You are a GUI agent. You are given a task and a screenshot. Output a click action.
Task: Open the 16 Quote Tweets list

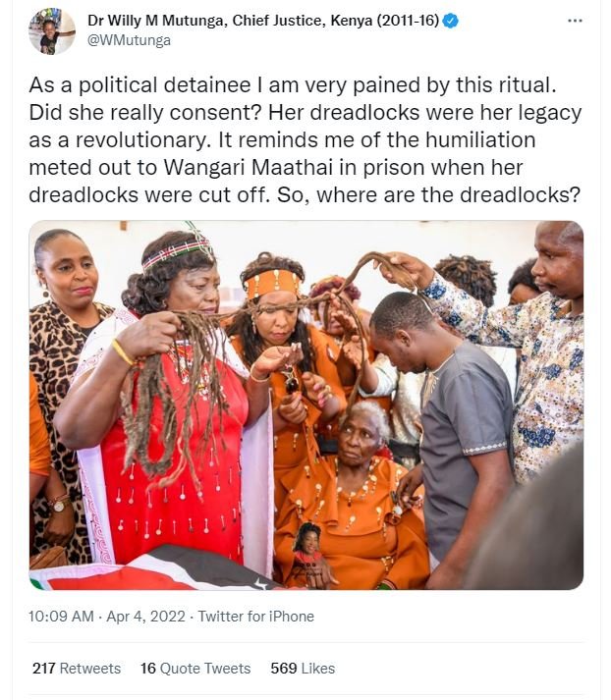tap(195, 669)
